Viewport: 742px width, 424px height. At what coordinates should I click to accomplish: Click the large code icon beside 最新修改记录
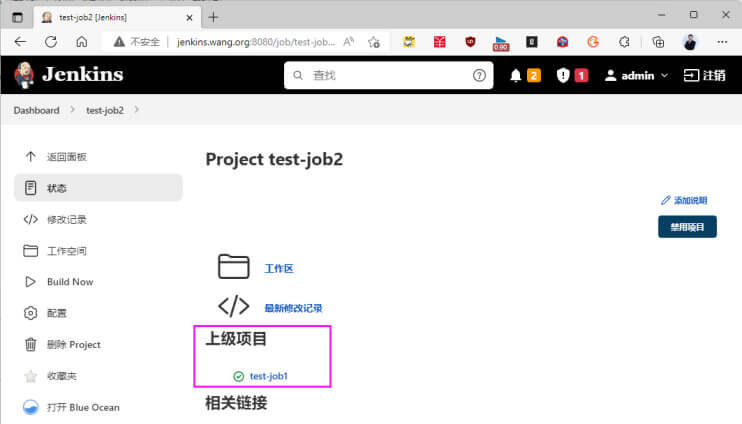pos(233,306)
